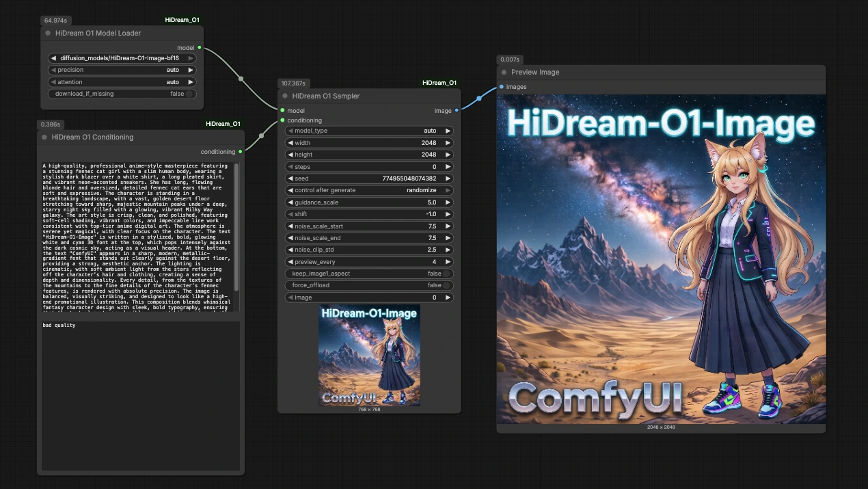The image size is (868, 489).
Task: Open the precision auto dropdown
Action: point(122,70)
